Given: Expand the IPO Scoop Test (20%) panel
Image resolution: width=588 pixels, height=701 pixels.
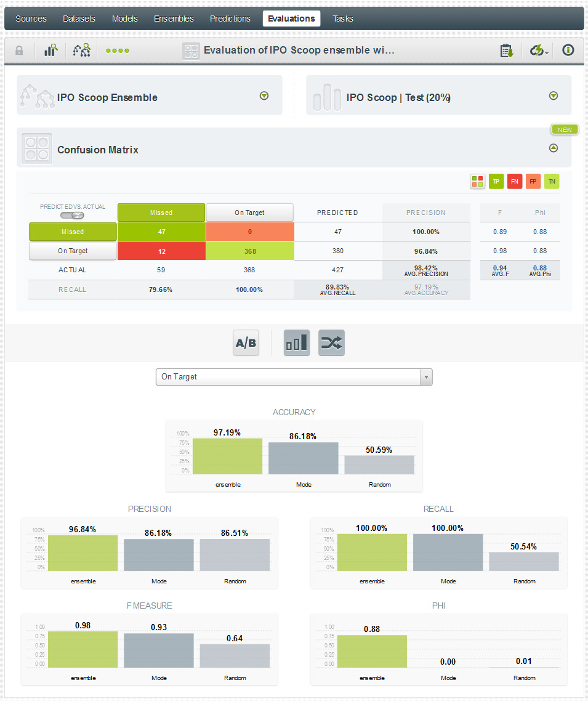Looking at the screenshot, I should pyautogui.click(x=553, y=95).
